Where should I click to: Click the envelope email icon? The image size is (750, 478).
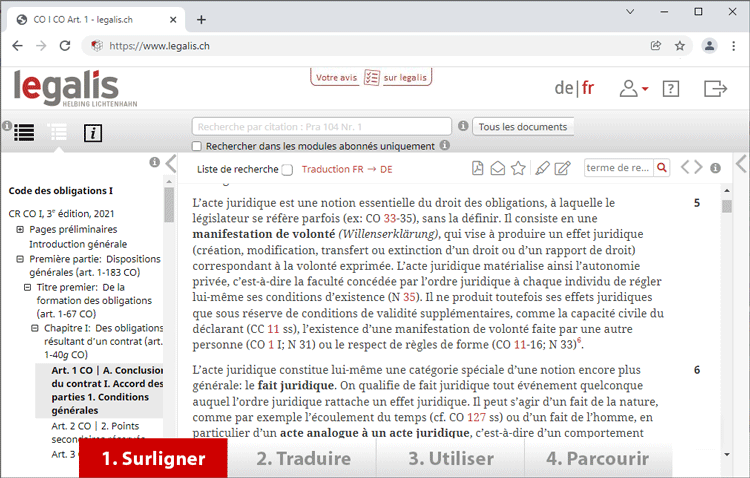497,168
